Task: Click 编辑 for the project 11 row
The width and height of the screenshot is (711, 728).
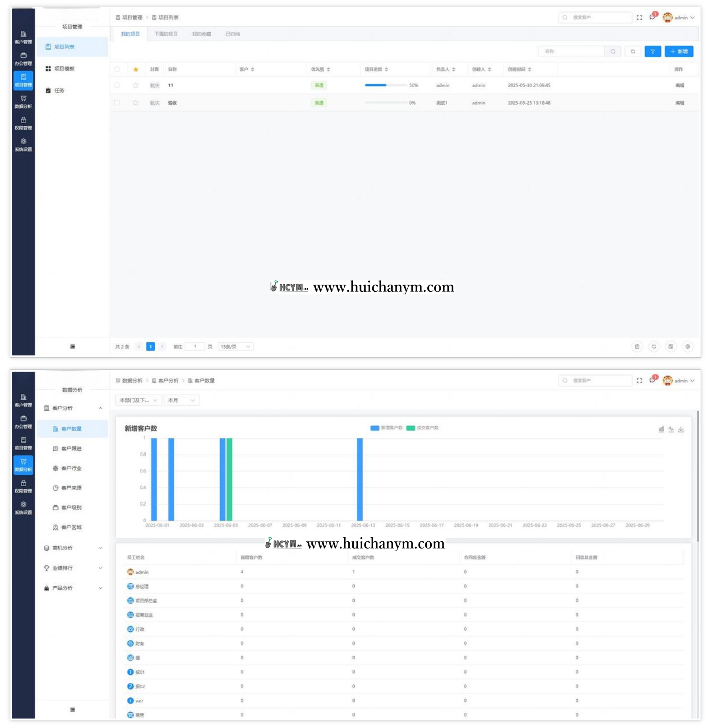Action: tap(679, 85)
